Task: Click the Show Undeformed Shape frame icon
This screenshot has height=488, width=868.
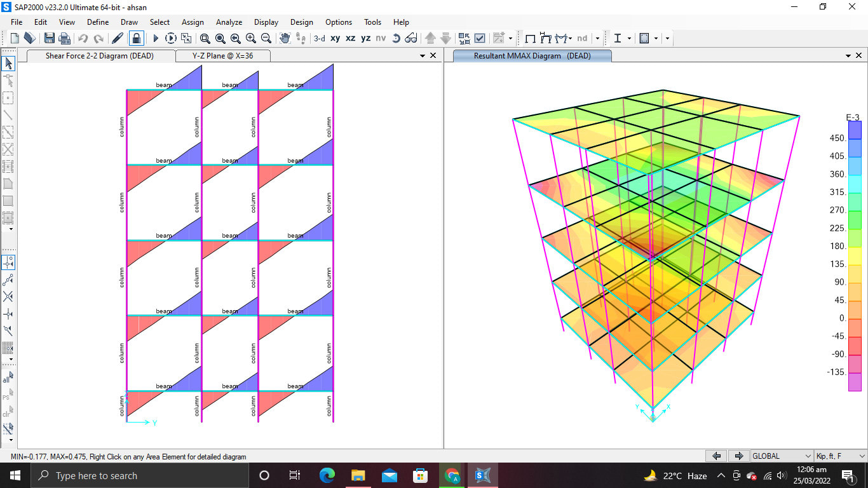Action: click(x=530, y=38)
